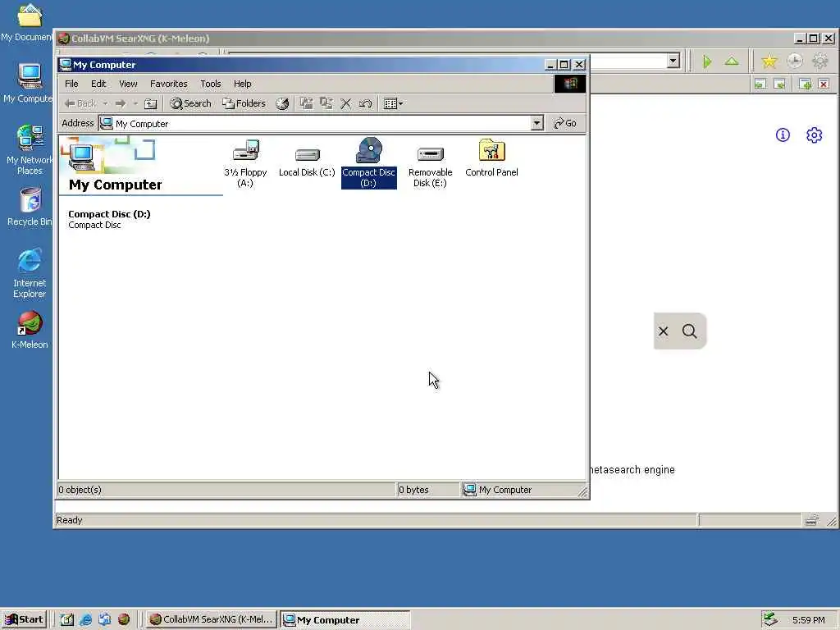Launch Outlook Express from quick launch
Viewport: 840px width, 630px height.
(x=104, y=619)
